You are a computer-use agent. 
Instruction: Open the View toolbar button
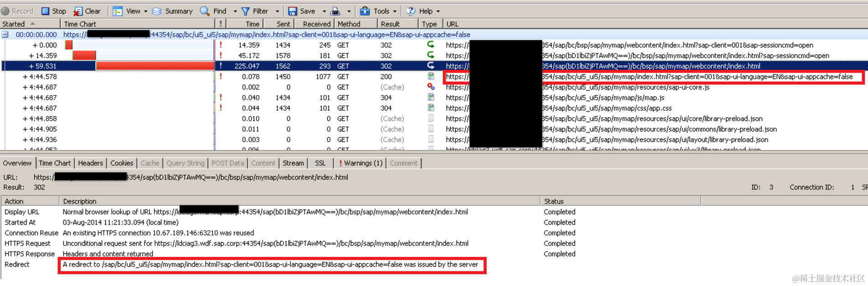(127, 11)
